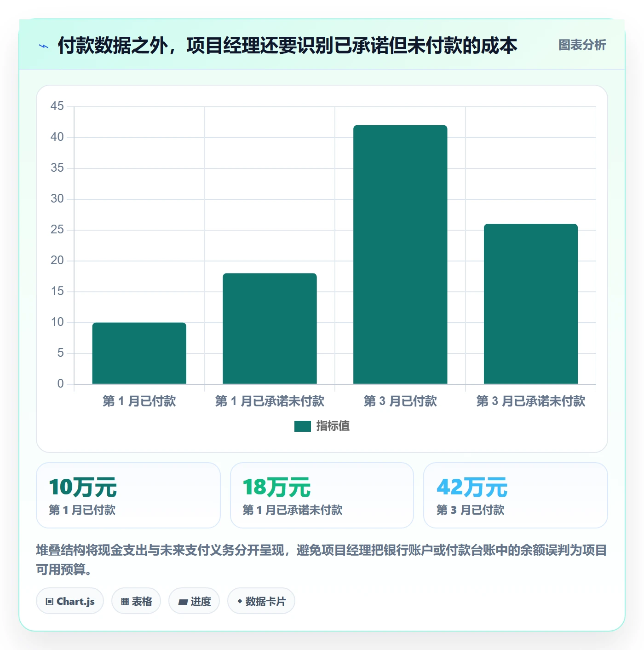
Task: Click the 第 1 月已付款 card caption
Action: 82,510
